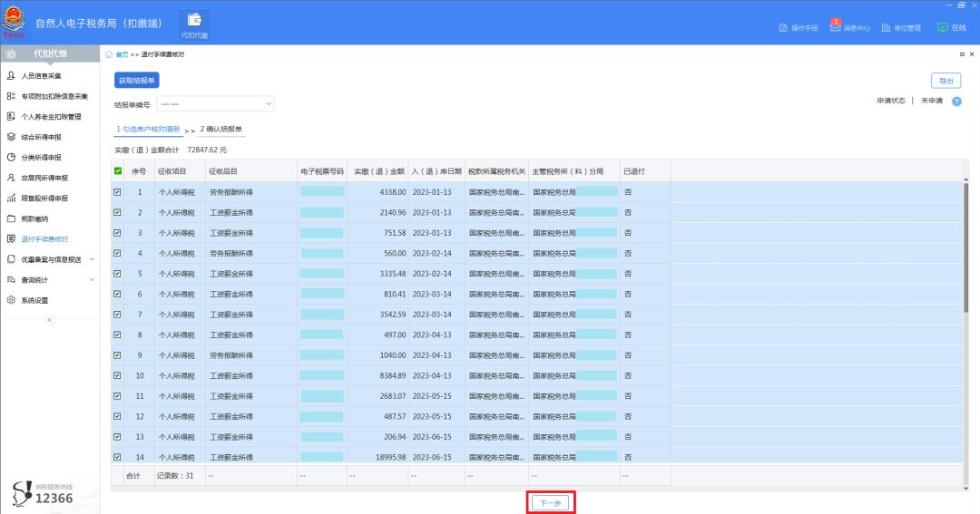This screenshot has width=980, height=514.
Task: Click 劳务报酬所得 in row 9
Action: click(231, 355)
